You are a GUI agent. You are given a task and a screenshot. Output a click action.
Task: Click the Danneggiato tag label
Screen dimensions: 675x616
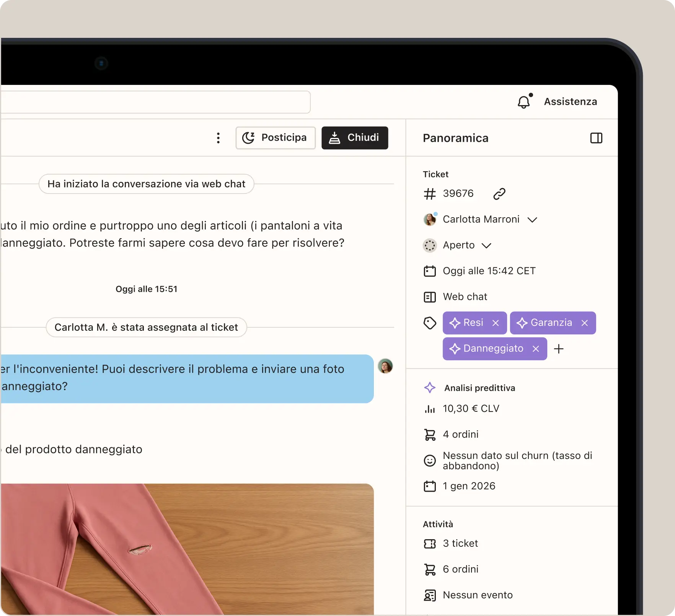493,349
